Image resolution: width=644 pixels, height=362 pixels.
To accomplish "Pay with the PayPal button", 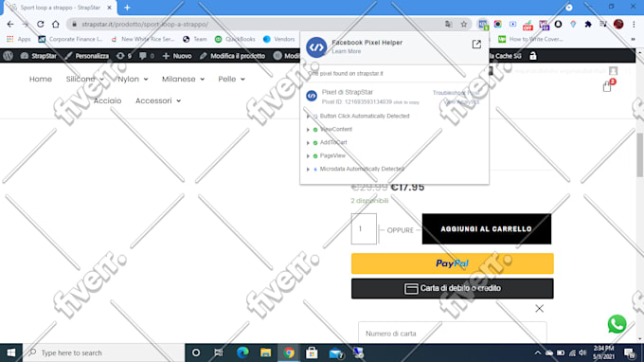I will click(x=452, y=263).
